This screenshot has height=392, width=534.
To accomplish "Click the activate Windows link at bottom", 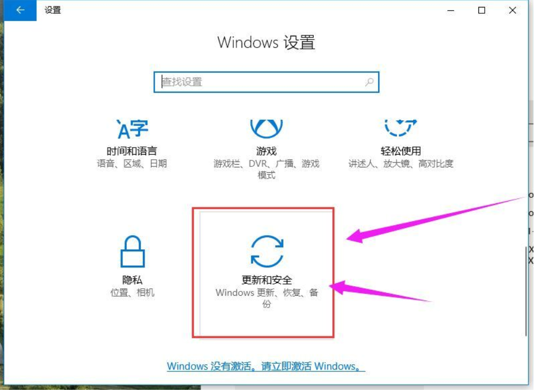I will pyautogui.click(x=266, y=366).
